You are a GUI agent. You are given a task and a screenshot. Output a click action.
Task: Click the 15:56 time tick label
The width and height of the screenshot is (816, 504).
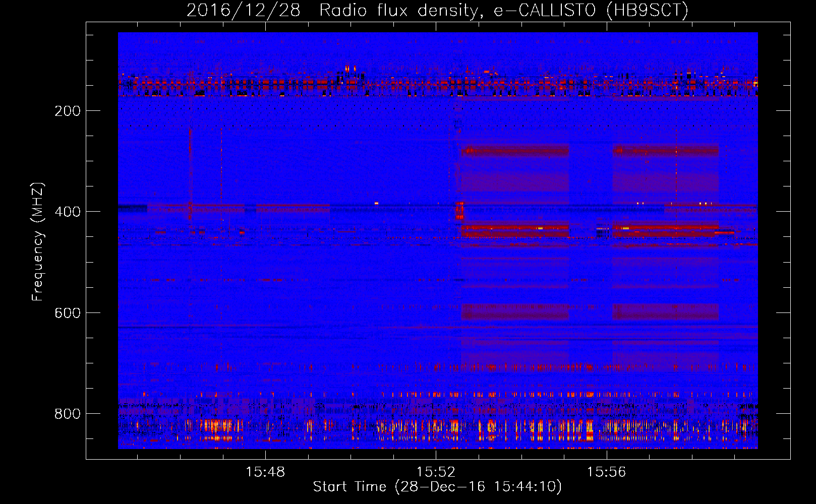(606, 472)
